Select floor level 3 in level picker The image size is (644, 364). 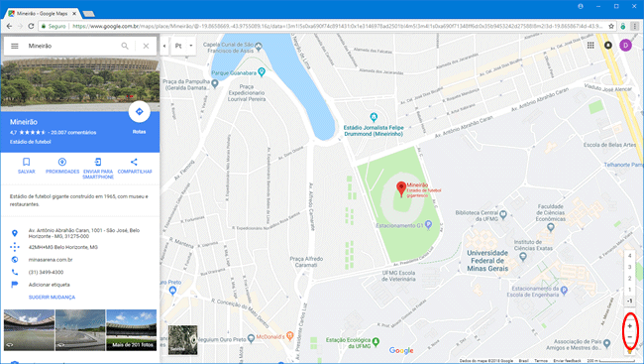click(629, 267)
